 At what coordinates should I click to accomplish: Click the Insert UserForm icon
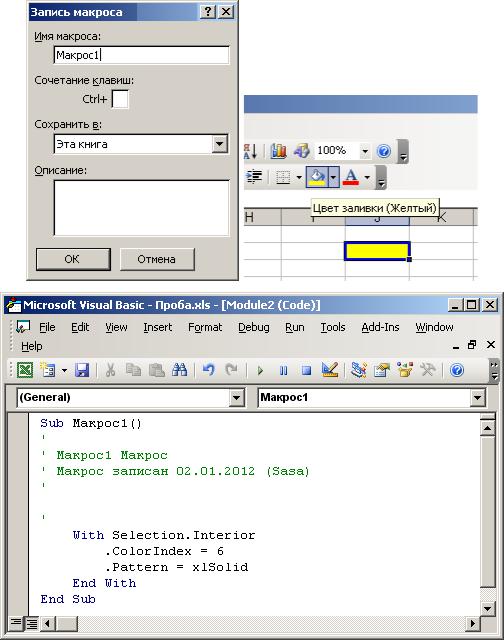pyautogui.click(x=47, y=370)
